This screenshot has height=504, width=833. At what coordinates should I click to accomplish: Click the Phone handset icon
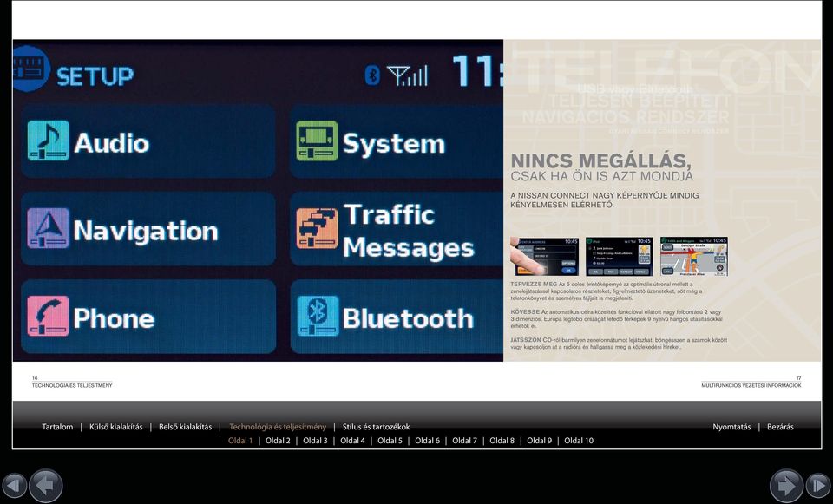coord(49,316)
